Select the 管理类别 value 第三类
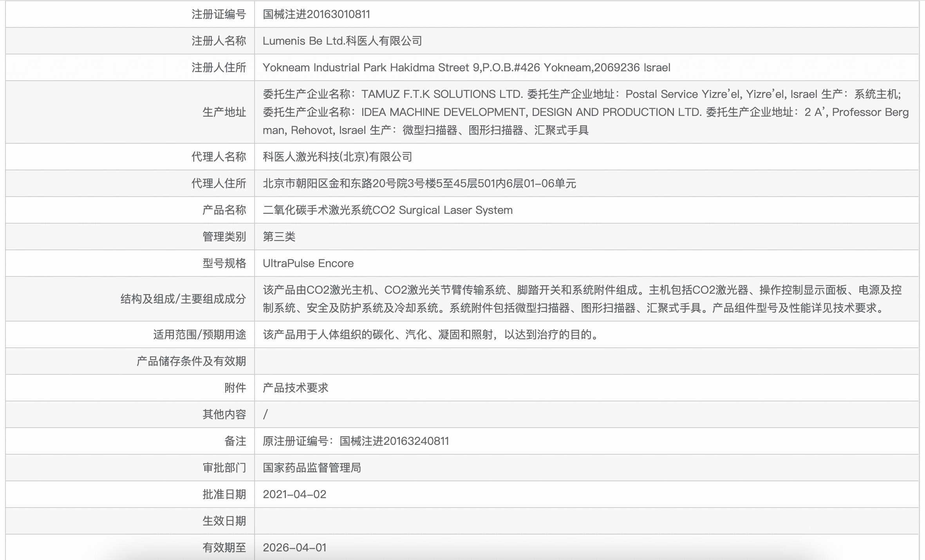 [279, 236]
